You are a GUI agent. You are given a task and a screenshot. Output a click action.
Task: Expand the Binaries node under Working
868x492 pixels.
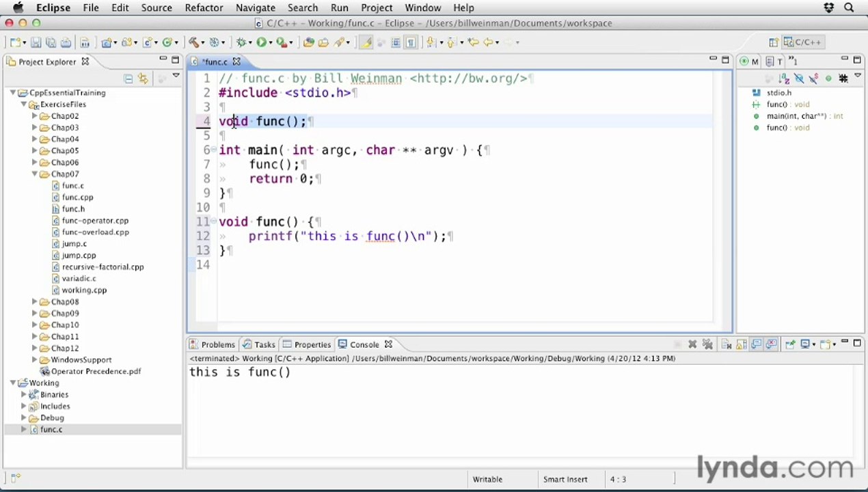pyautogui.click(x=24, y=394)
